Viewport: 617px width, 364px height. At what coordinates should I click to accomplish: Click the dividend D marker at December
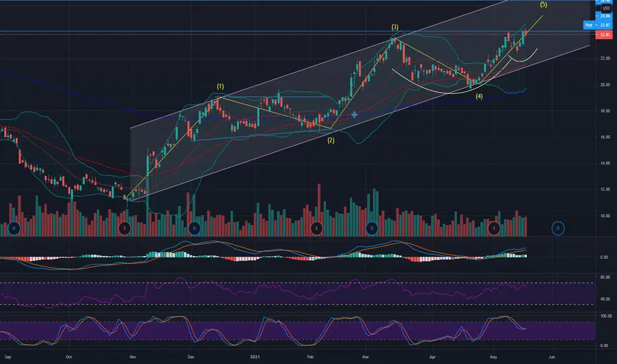195,228
